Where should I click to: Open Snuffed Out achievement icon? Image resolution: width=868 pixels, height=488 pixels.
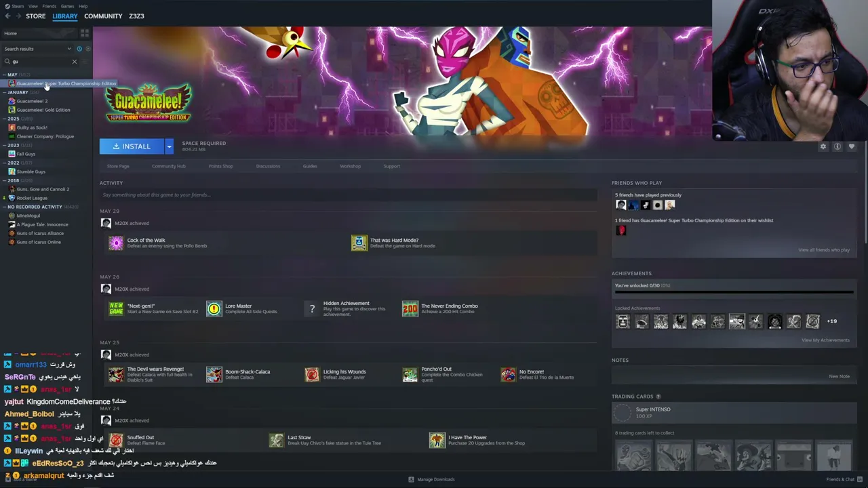tap(116, 440)
